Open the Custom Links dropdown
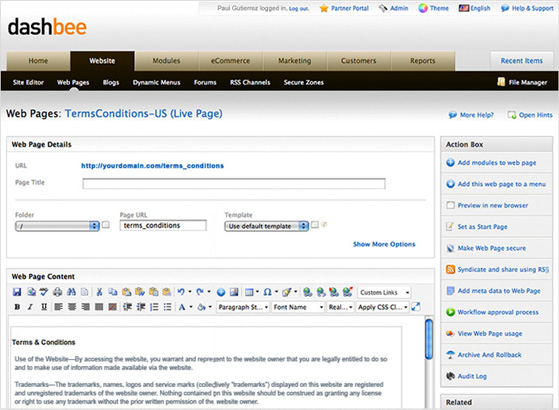The height and width of the screenshot is (410, 559). click(x=384, y=292)
